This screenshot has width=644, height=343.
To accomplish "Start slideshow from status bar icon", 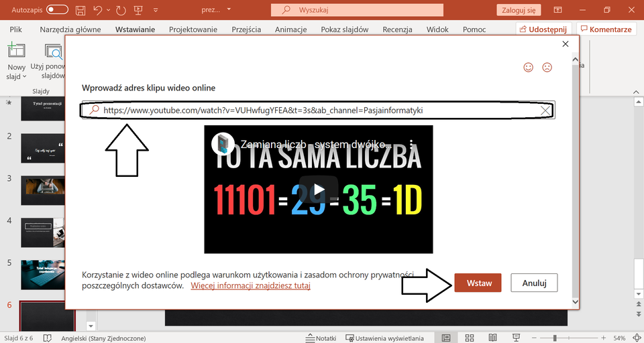I will tap(517, 338).
